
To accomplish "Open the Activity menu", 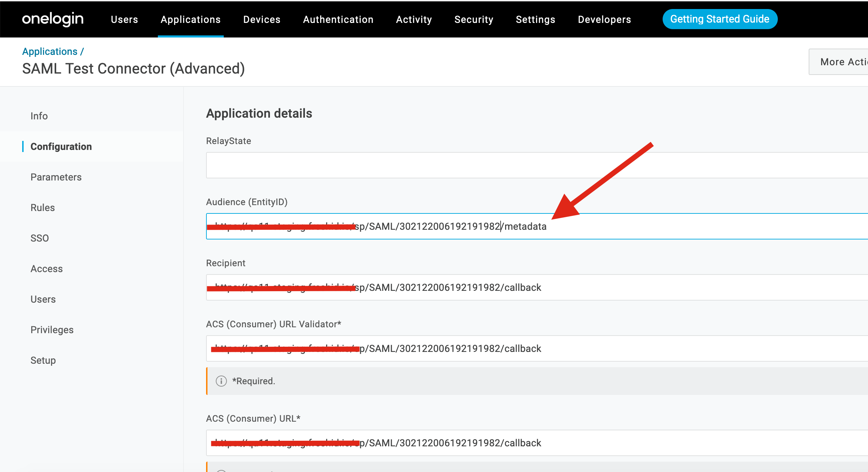I will click(x=414, y=19).
